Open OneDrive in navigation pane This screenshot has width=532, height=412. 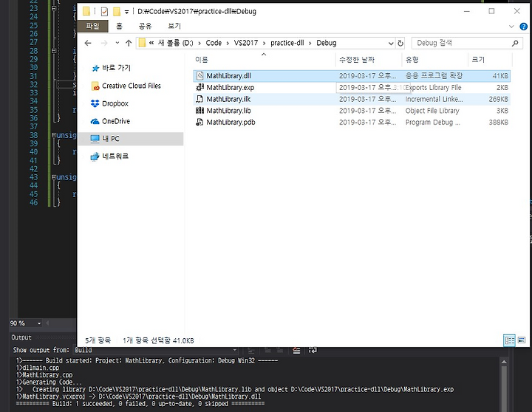click(x=111, y=121)
